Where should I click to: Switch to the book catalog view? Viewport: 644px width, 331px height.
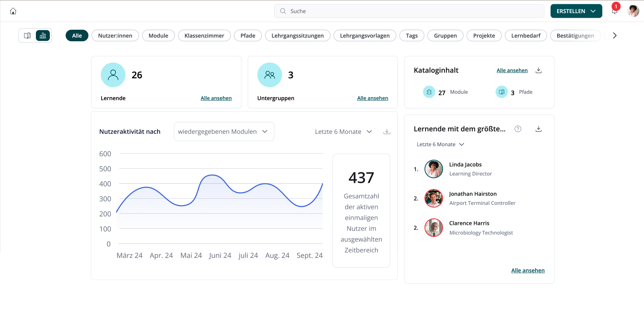click(x=27, y=35)
